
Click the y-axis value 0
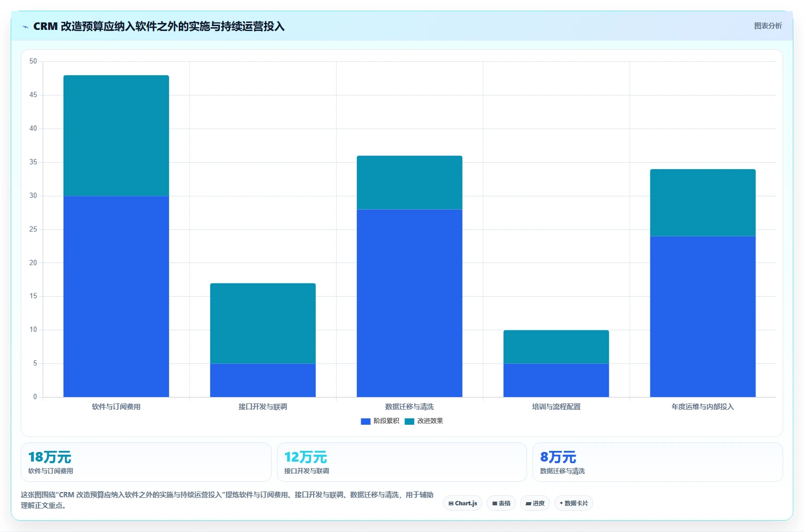point(35,397)
